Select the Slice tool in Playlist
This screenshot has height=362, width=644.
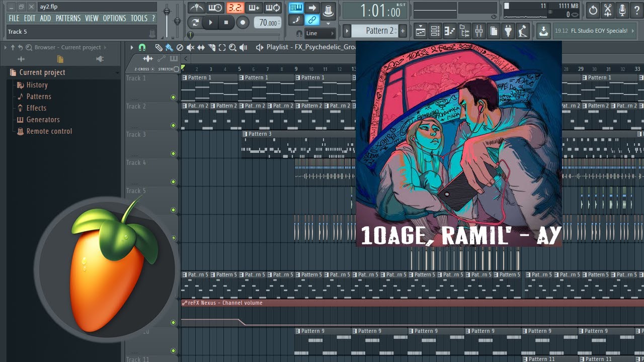click(211, 47)
